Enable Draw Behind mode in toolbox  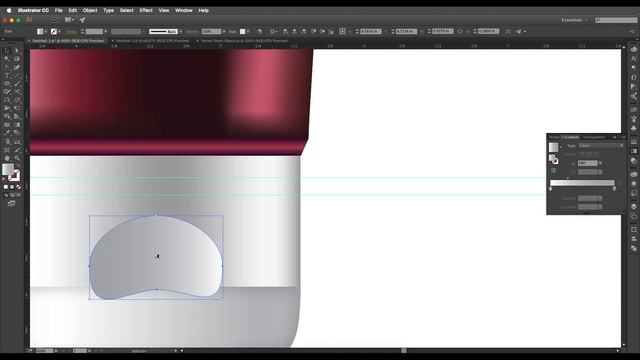(x=12, y=195)
